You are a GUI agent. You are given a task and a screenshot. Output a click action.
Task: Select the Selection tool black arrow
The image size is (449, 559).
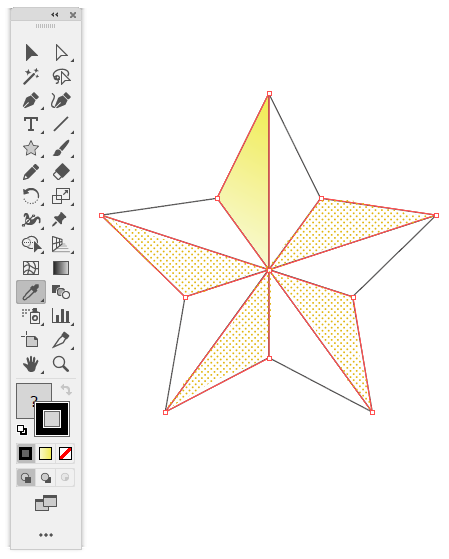coord(31,53)
